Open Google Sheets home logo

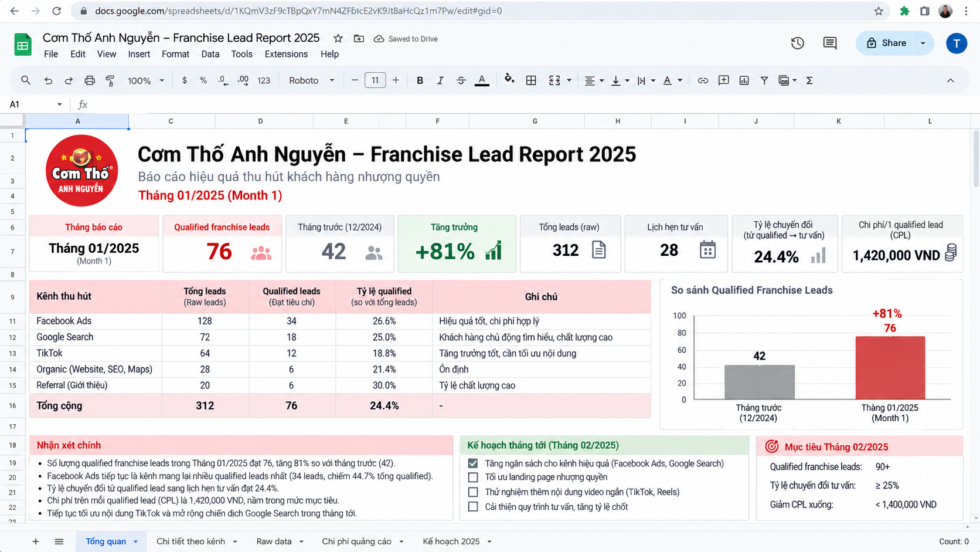point(23,45)
